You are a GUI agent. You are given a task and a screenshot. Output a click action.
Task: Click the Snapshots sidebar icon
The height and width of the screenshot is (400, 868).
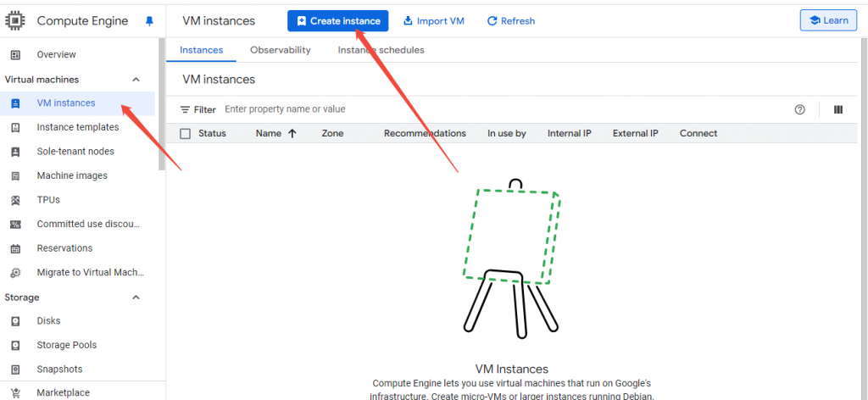tap(15, 369)
